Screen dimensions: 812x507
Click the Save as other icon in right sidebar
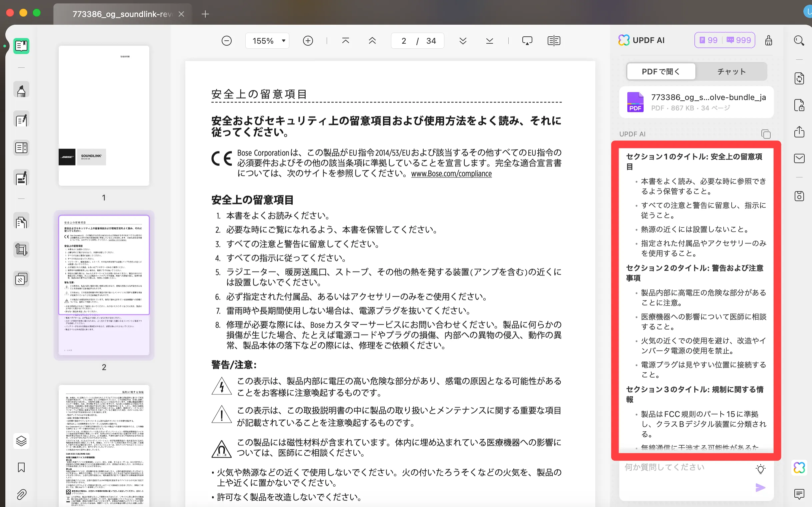pyautogui.click(x=799, y=196)
